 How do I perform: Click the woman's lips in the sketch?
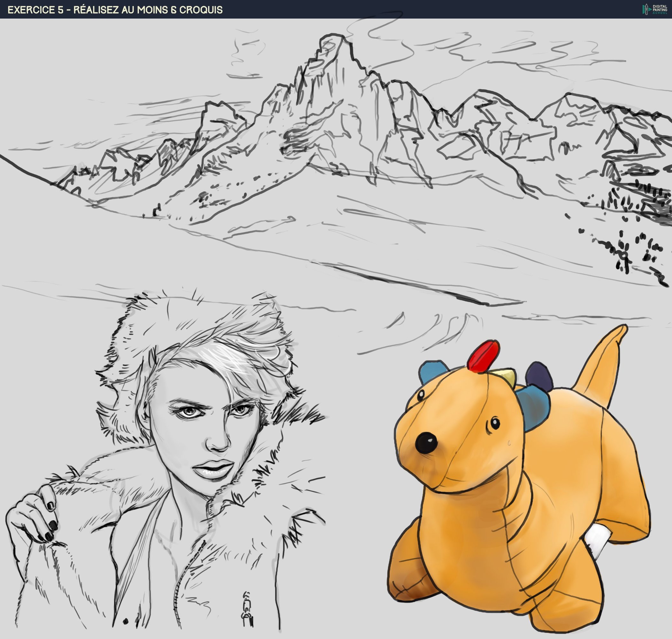213,469
